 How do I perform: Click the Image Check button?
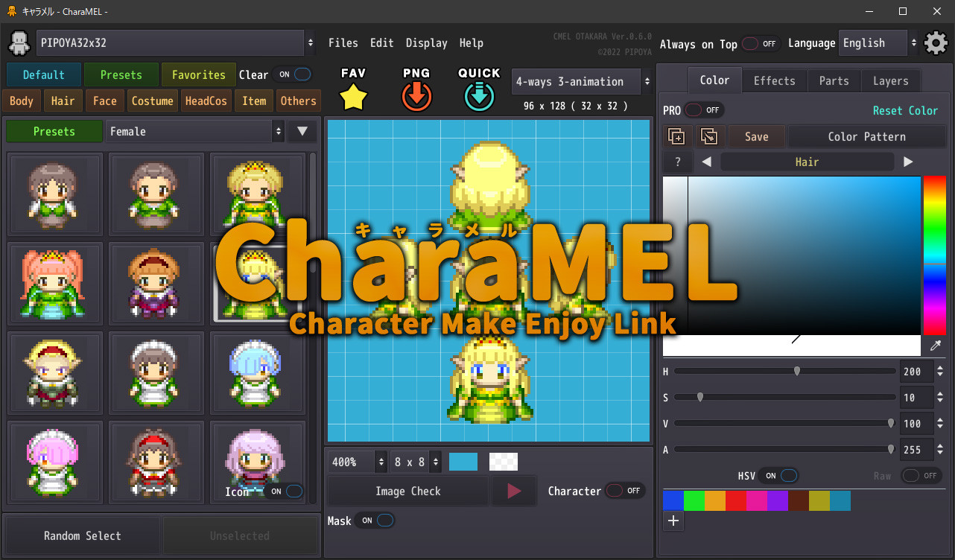tap(408, 491)
